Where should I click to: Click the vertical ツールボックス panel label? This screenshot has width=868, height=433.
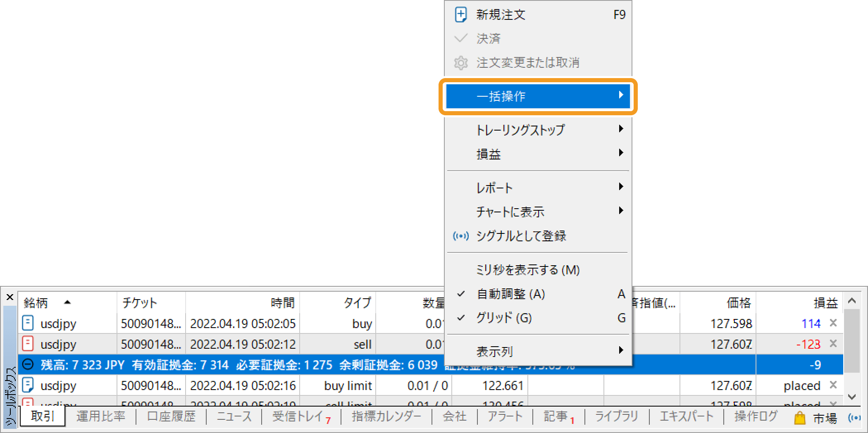point(10,396)
